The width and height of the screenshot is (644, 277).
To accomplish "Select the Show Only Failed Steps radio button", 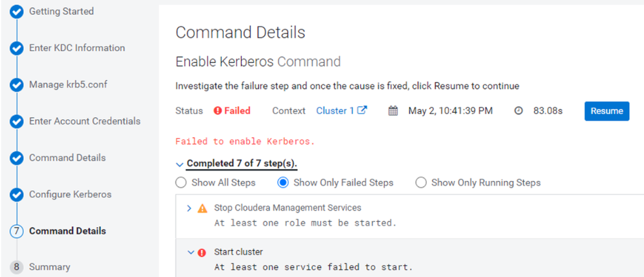I will (282, 182).
